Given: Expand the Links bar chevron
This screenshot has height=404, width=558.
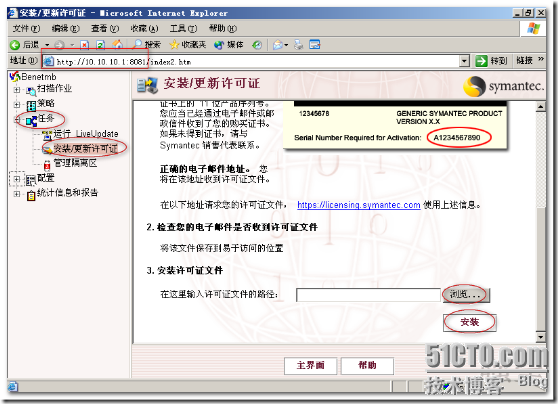Looking at the screenshot, I should coord(541,59).
